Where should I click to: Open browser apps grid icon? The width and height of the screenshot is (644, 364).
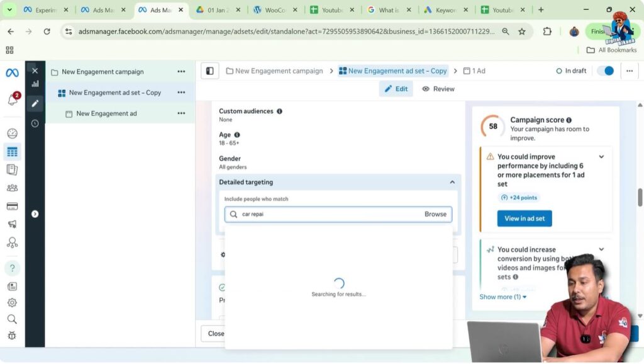[x=10, y=50]
